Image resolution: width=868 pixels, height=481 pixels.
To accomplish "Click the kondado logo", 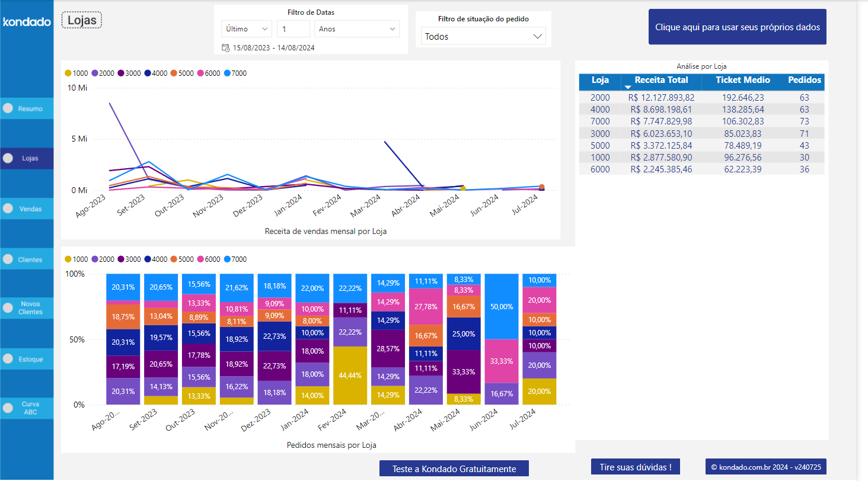I will click(27, 21).
